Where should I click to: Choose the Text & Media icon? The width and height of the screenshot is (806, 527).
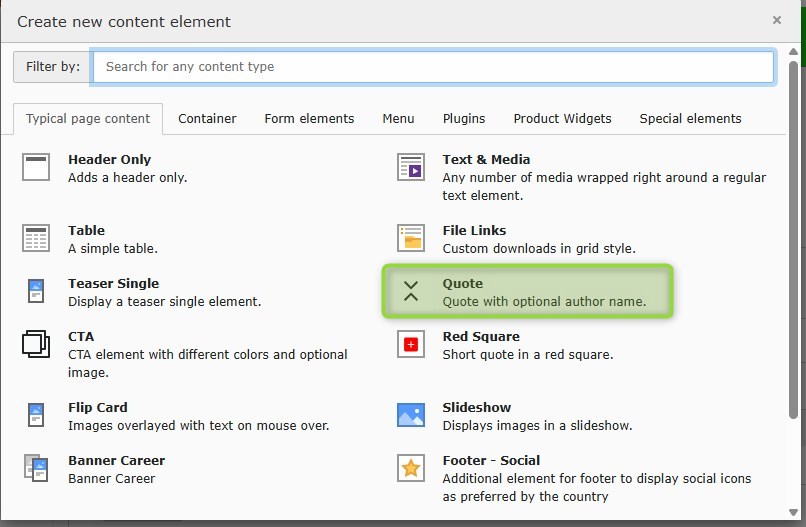point(411,167)
